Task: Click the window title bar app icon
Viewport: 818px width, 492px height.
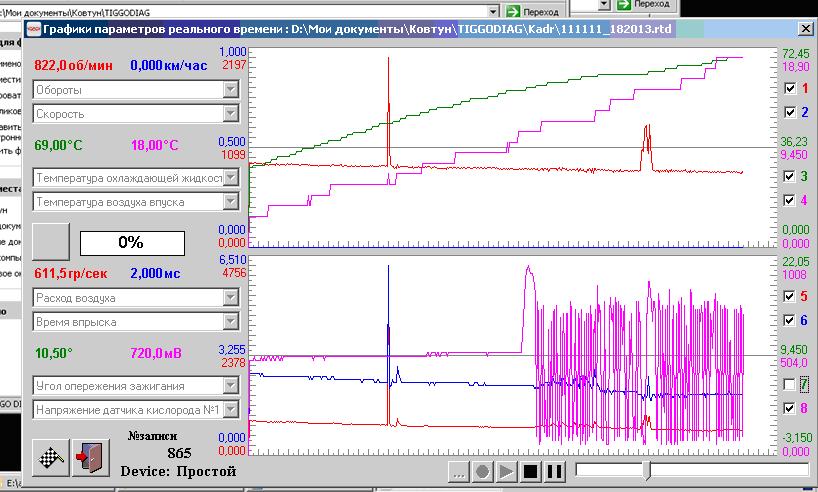Action: click(x=33, y=29)
